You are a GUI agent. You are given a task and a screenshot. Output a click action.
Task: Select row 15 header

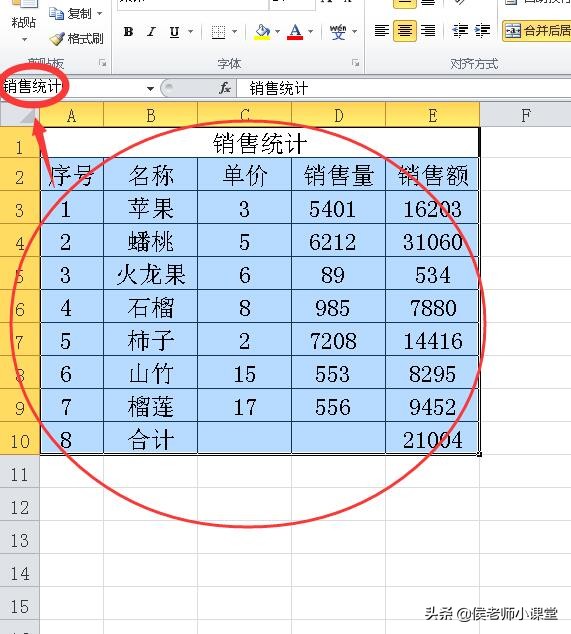tap(20, 603)
